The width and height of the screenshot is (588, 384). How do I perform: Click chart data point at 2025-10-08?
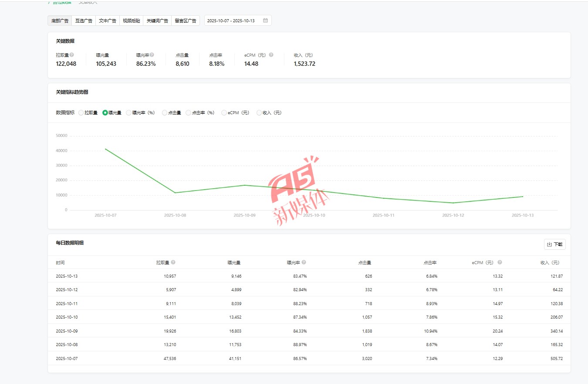pyautogui.click(x=175, y=193)
